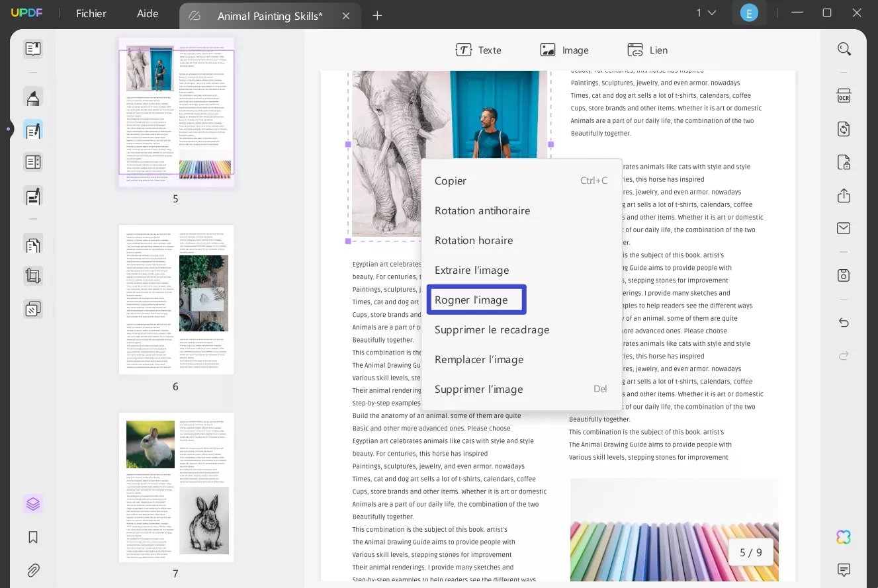This screenshot has height=588, width=878.
Task: Open the Fichier menu
Action: pyautogui.click(x=91, y=14)
